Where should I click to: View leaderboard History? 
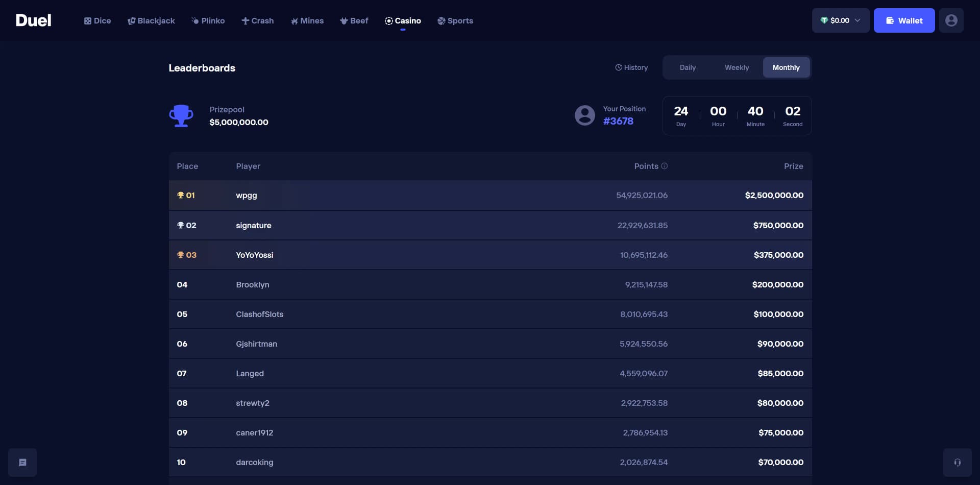[x=631, y=67]
